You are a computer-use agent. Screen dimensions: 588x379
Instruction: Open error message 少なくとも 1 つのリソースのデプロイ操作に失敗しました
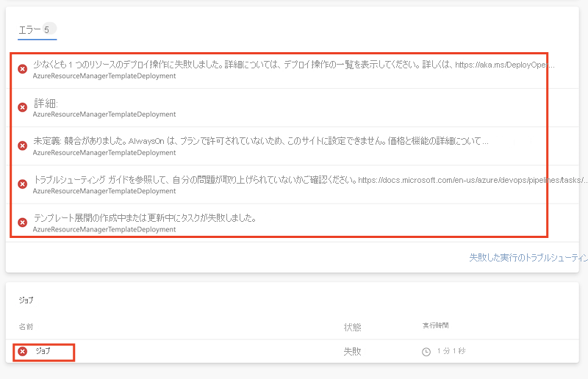pos(293,65)
